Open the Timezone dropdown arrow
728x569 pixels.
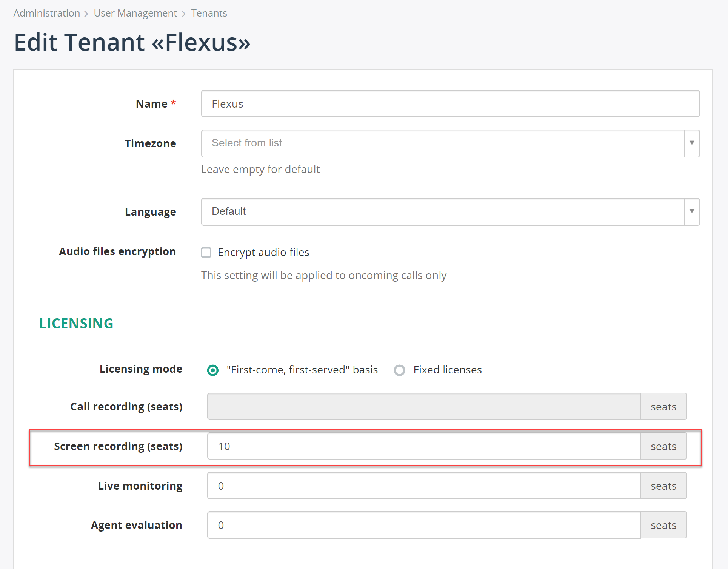692,143
